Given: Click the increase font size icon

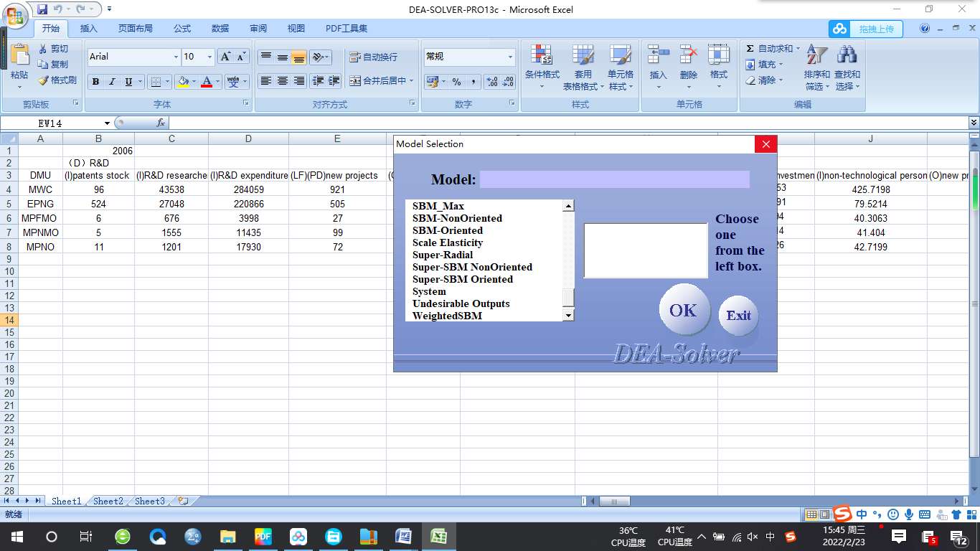Looking at the screenshot, I should click(x=225, y=57).
